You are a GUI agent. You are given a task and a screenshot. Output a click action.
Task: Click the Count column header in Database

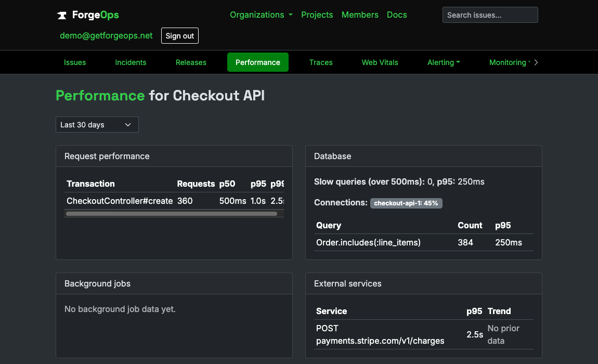coord(470,226)
